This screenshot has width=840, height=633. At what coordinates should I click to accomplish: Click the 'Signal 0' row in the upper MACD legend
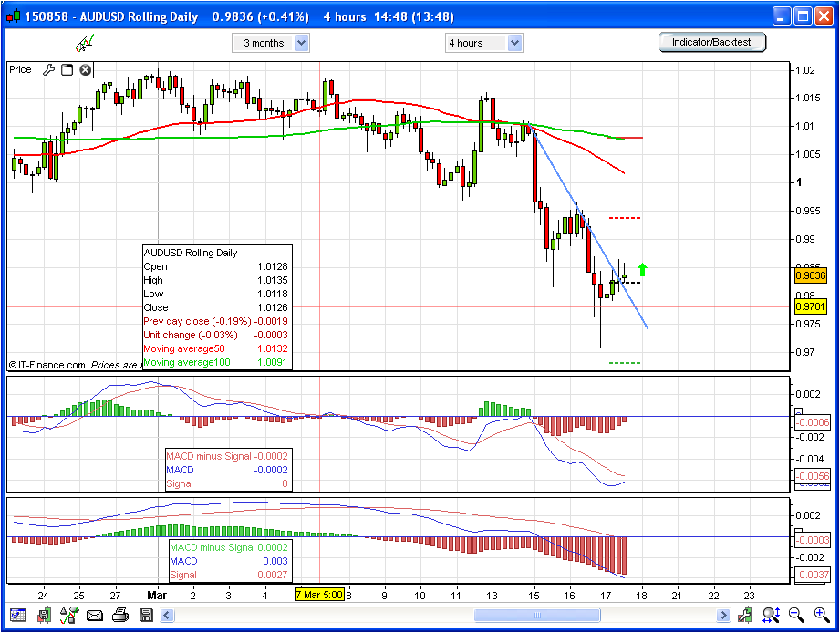click(x=227, y=483)
